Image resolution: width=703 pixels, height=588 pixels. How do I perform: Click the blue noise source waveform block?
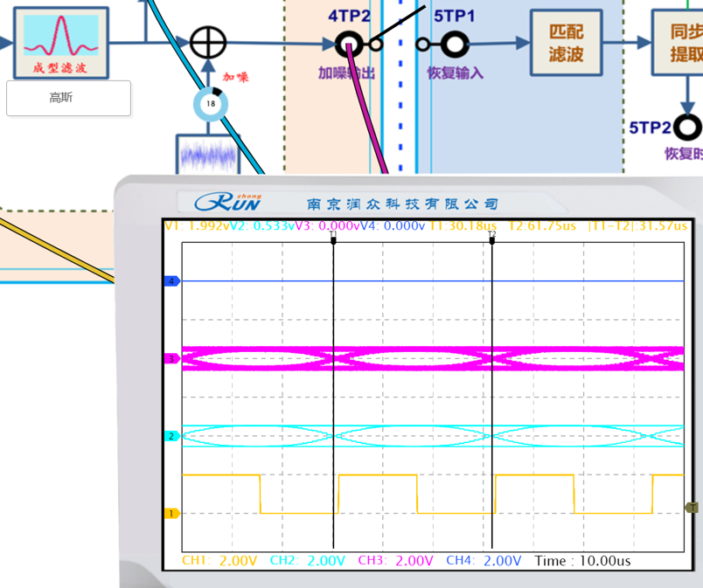pos(208,154)
